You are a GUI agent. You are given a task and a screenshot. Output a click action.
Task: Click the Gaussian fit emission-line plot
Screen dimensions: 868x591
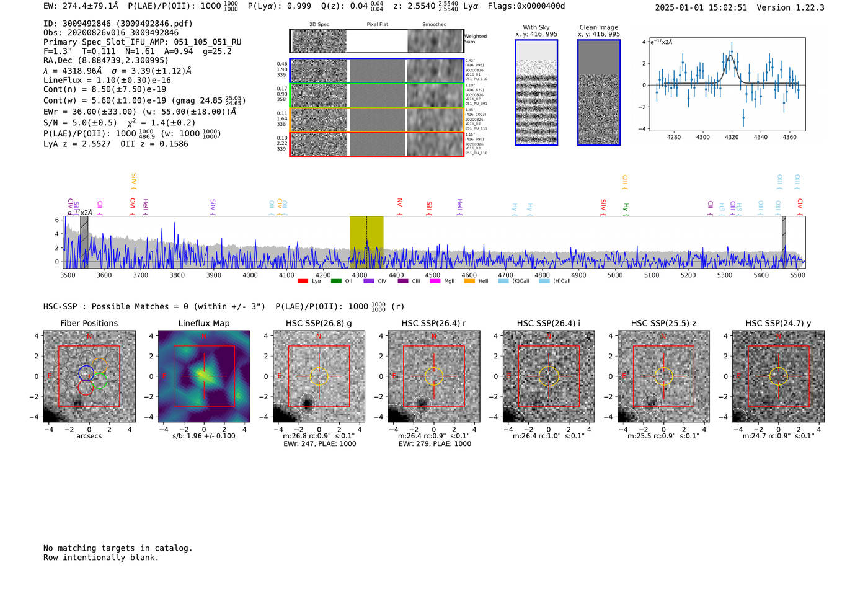click(727, 84)
